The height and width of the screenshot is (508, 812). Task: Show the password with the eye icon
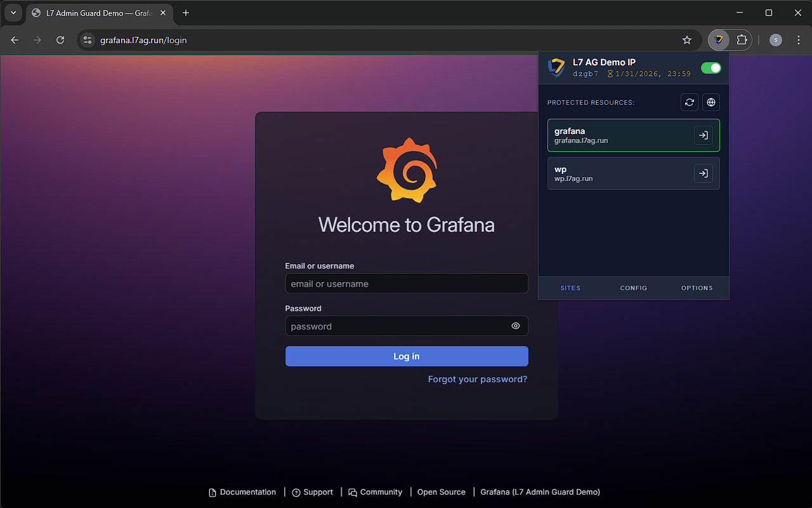(x=515, y=326)
